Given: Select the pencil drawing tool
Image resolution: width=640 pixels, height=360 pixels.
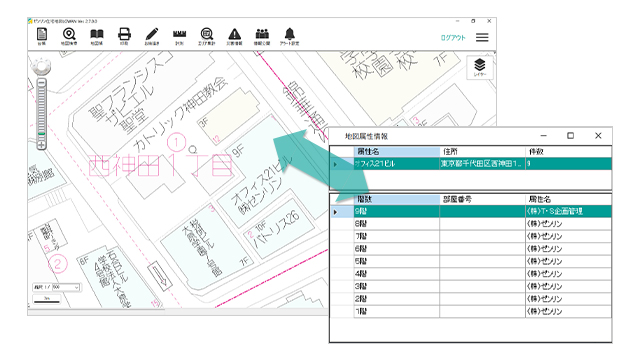Looking at the screenshot, I should tap(152, 36).
